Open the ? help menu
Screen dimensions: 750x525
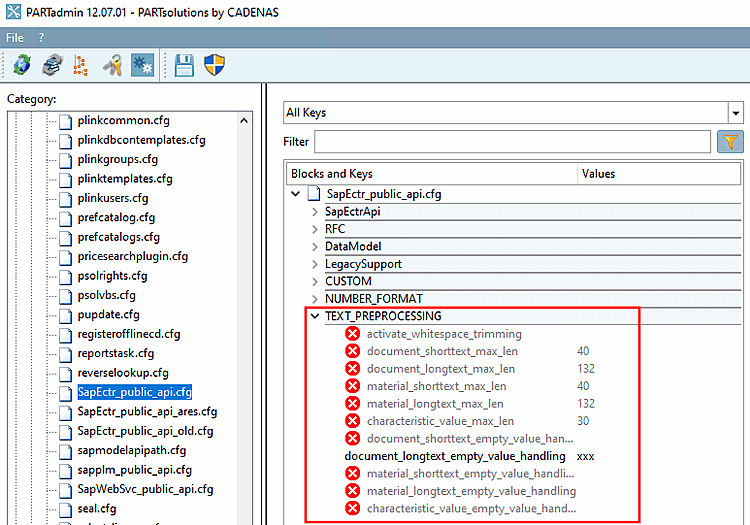point(42,38)
